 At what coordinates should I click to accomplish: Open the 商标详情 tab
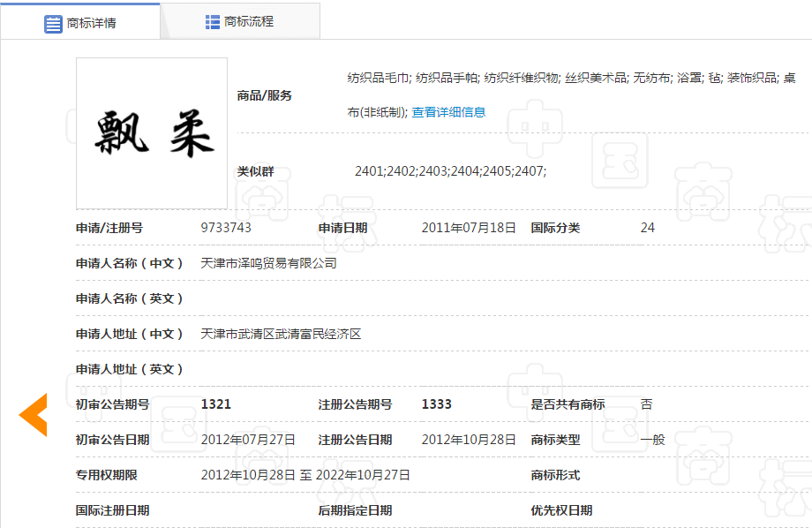point(80,22)
